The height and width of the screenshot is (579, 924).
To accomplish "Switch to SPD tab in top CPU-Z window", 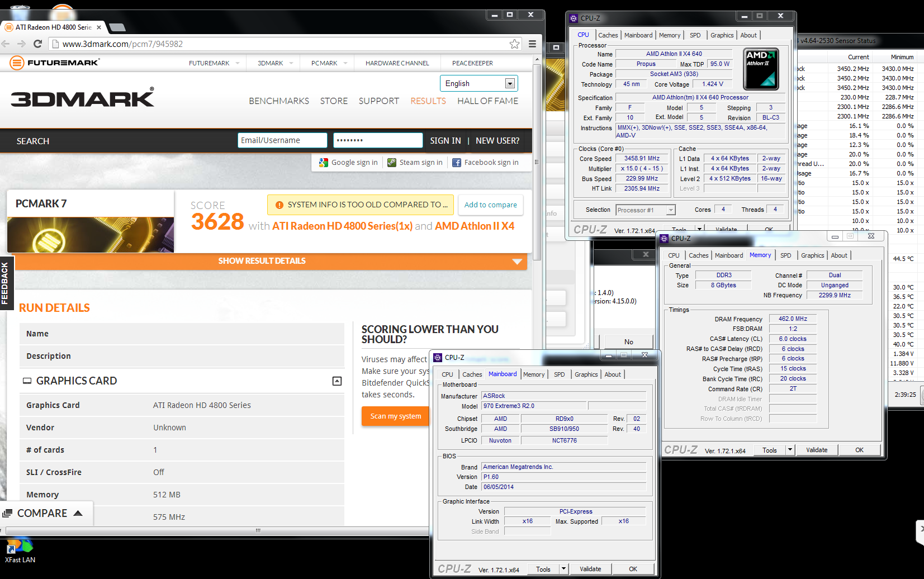I will coord(695,35).
